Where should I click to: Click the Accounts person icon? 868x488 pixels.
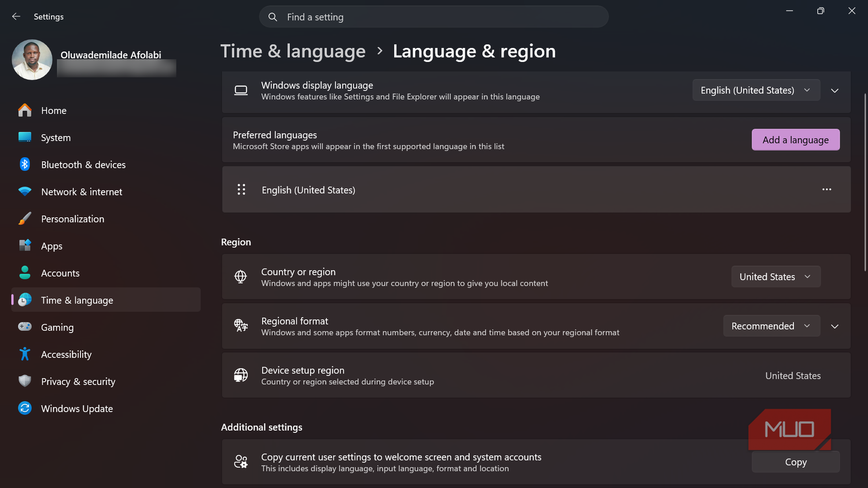click(25, 272)
